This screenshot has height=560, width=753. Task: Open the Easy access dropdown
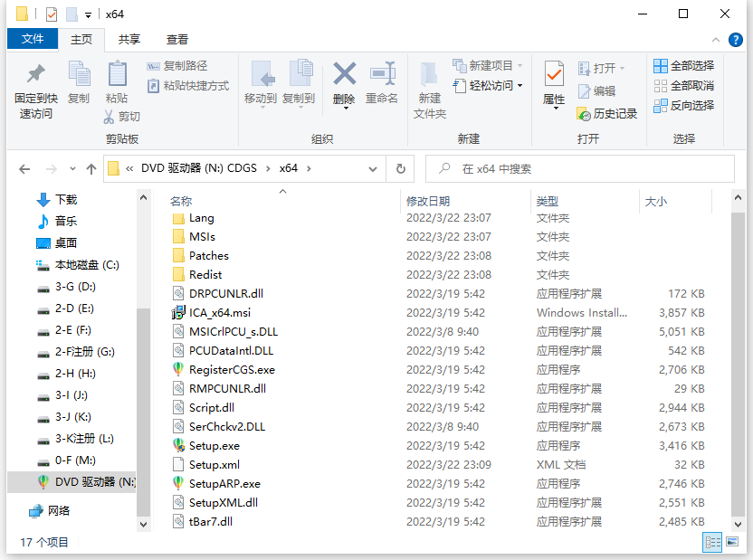point(488,86)
